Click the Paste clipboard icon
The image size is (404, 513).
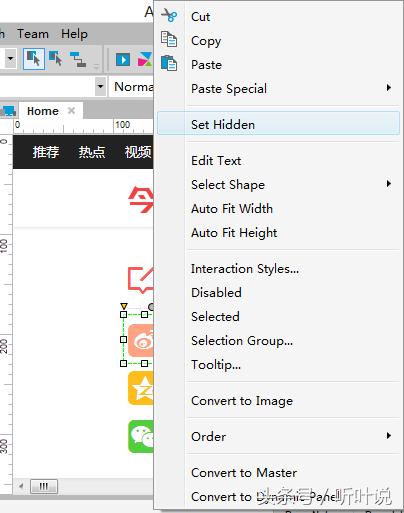click(169, 63)
